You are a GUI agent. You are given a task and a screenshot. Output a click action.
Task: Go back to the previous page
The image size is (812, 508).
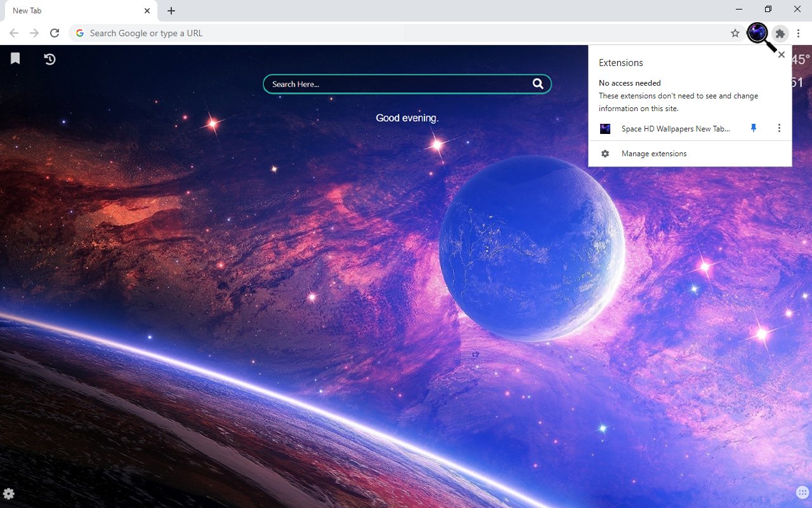click(14, 33)
